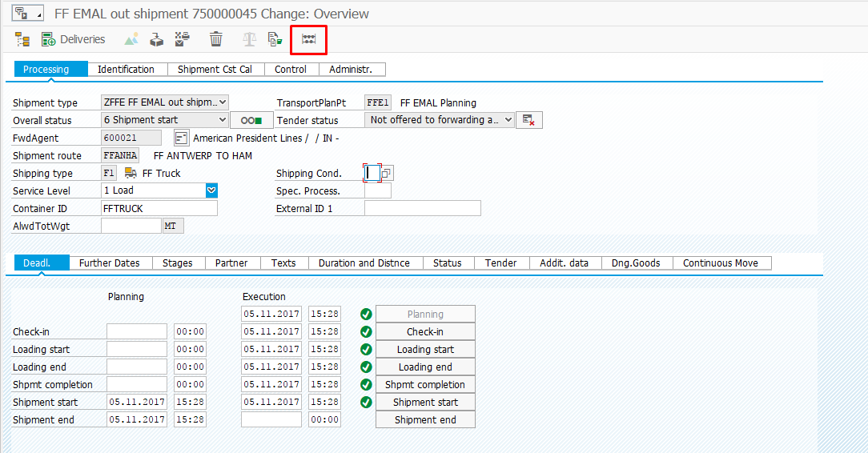
Task: Click the tender status reset icon
Action: pos(528,120)
